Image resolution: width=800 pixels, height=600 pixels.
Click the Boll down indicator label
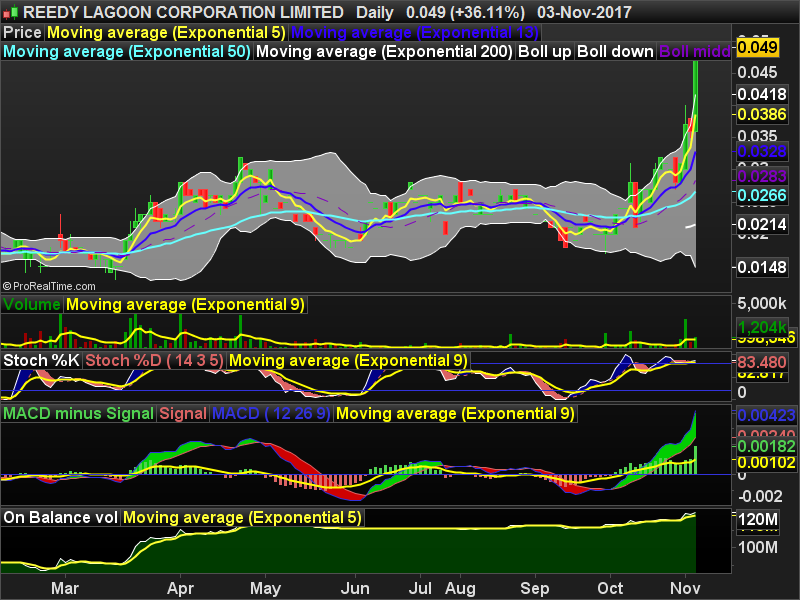click(615, 52)
